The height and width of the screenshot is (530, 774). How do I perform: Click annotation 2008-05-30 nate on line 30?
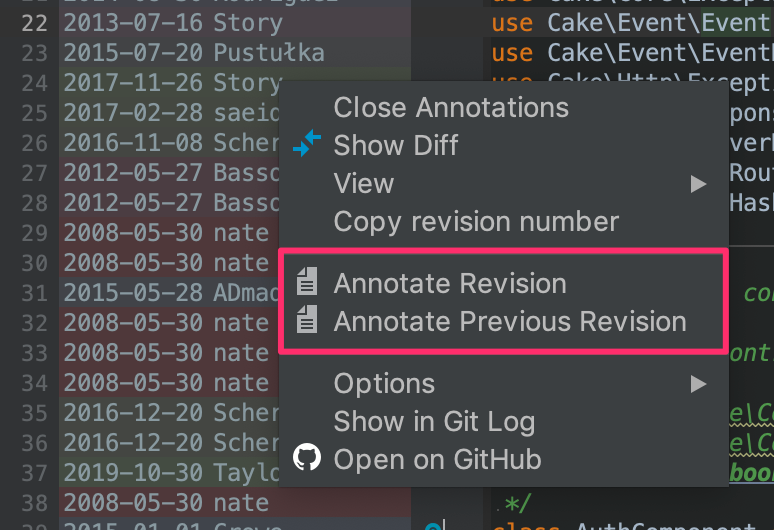(x=166, y=263)
